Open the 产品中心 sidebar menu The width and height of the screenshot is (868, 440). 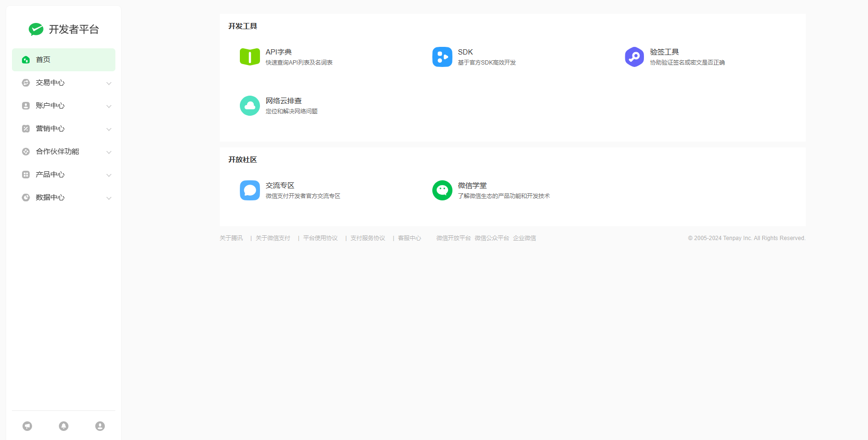click(x=50, y=175)
